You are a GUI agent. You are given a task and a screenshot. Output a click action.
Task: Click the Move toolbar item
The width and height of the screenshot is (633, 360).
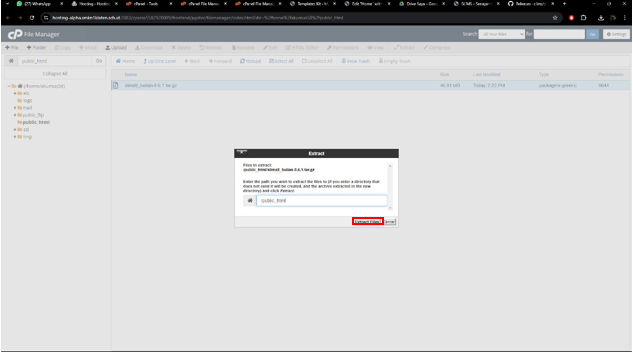(88, 48)
